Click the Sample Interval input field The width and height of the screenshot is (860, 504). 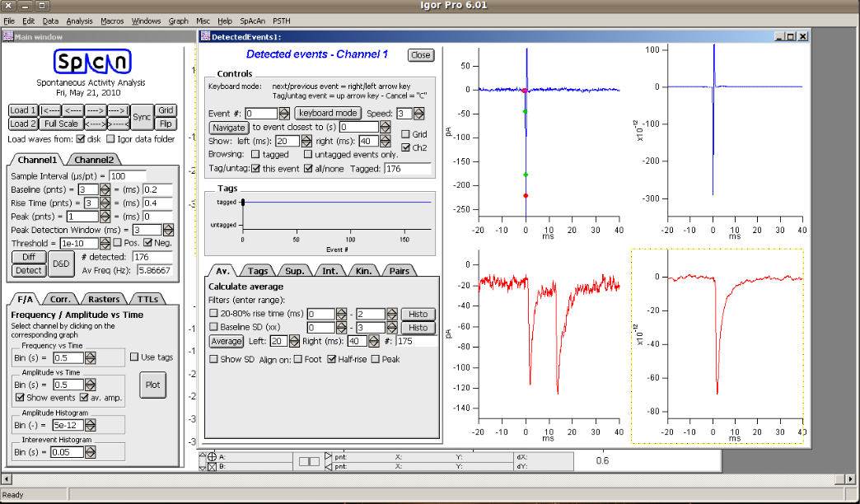tap(128, 176)
